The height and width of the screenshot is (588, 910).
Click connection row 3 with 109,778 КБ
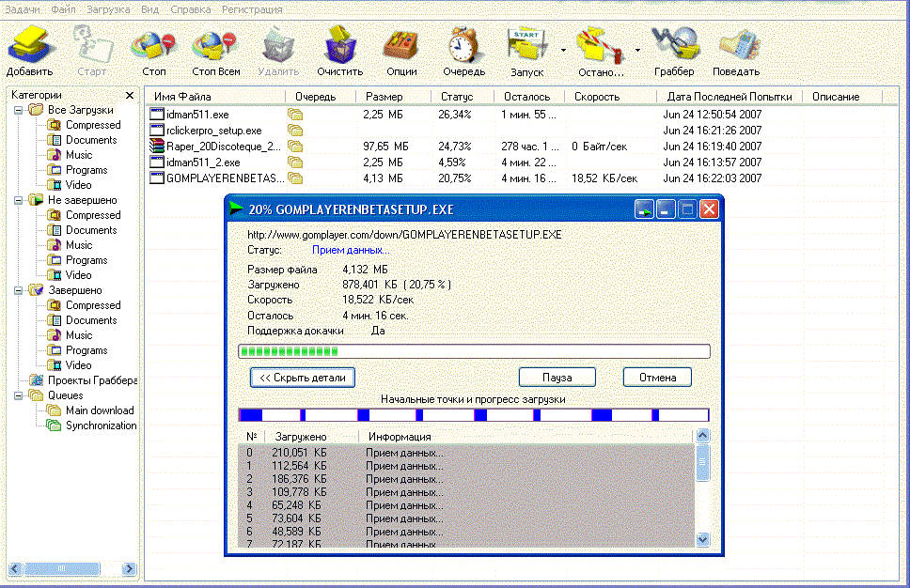pyautogui.click(x=466, y=492)
